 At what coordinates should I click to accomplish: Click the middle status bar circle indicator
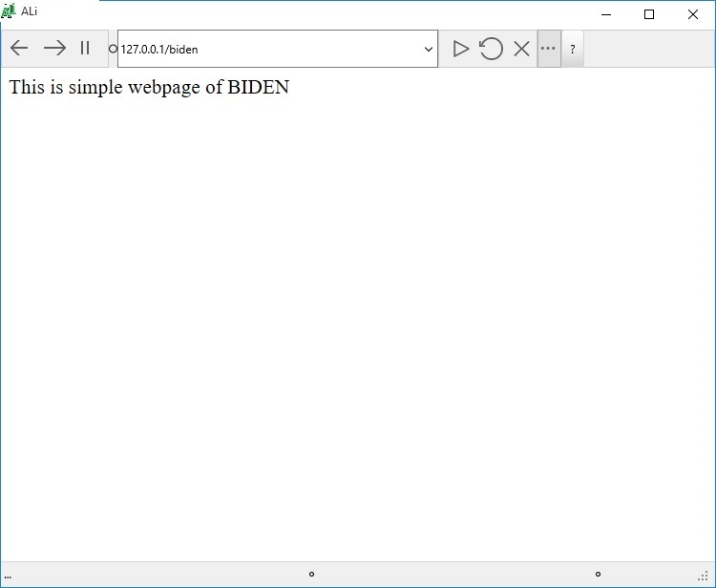pos(311,575)
